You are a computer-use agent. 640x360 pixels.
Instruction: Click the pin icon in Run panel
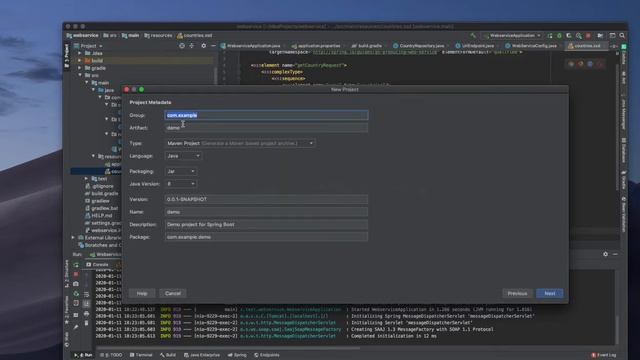tap(76, 327)
